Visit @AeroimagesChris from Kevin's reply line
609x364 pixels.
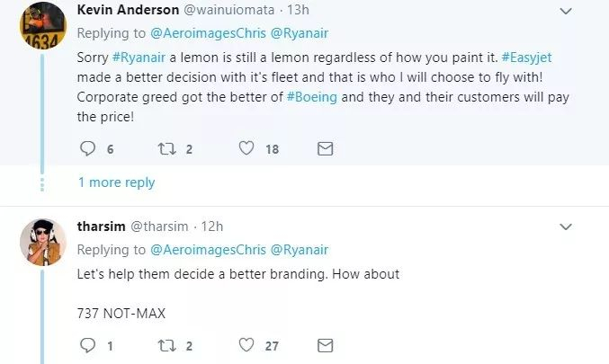[x=208, y=33]
